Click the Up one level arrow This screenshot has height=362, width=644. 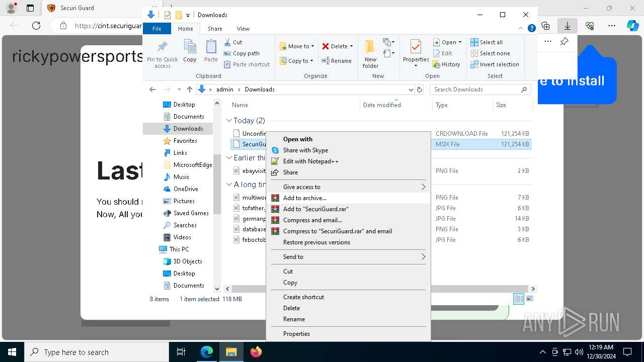pyautogui.click(x=189, y=89)
